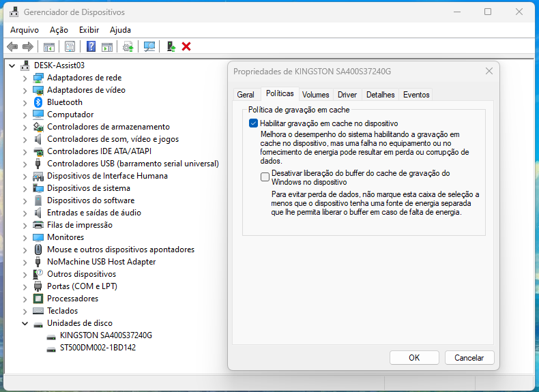Screen dimensions: 539x392
Task: Toggle the show/hide console tree icon
Action: pyautogui.click(x=49, y=47)
